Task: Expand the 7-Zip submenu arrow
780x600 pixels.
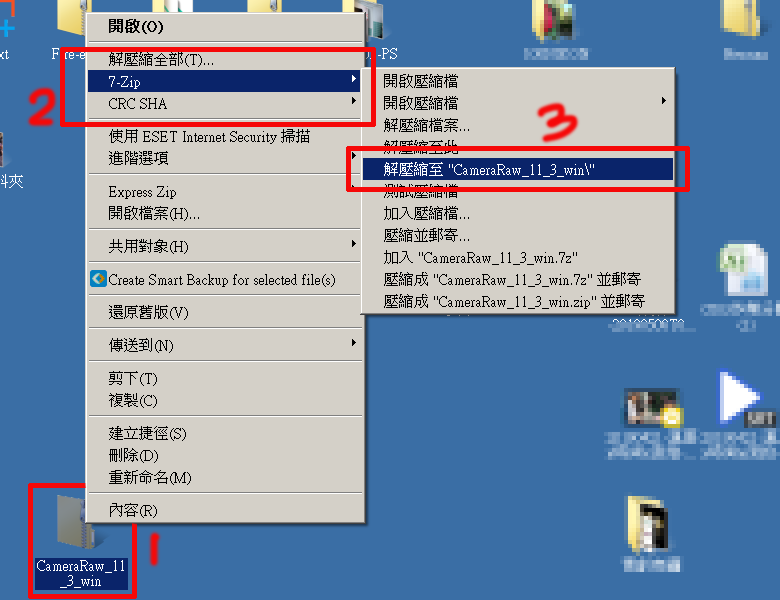Action: pos(353,79)
